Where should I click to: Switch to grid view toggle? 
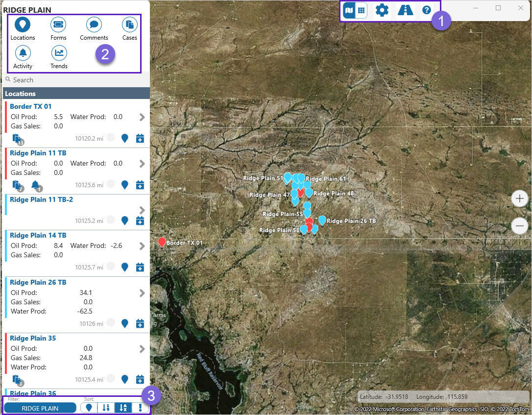click(361, 10)
